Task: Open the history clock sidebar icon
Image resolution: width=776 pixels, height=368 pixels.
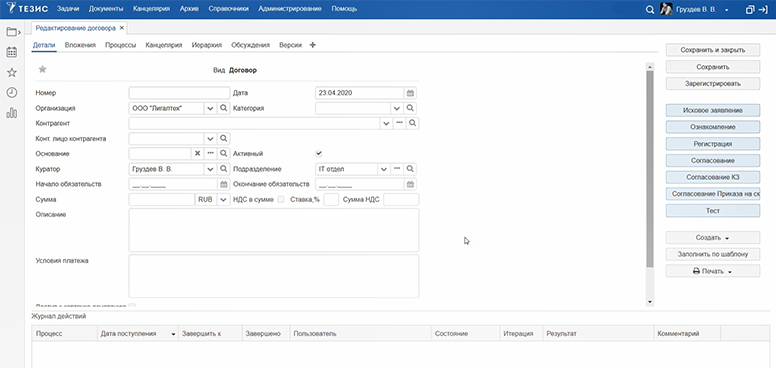Action: click(x=11, y=92)
